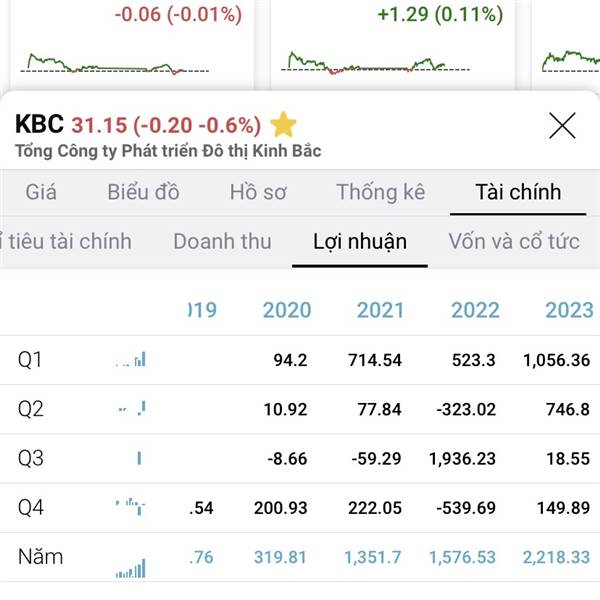Select the Tài chính tab
Screen dimensions: 600x600
pos(518,192)
